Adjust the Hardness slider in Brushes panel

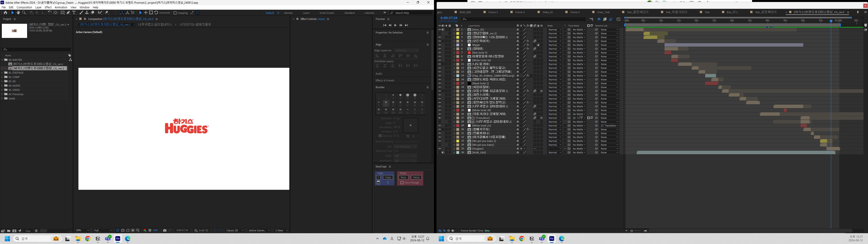click(x=395, y=131)
